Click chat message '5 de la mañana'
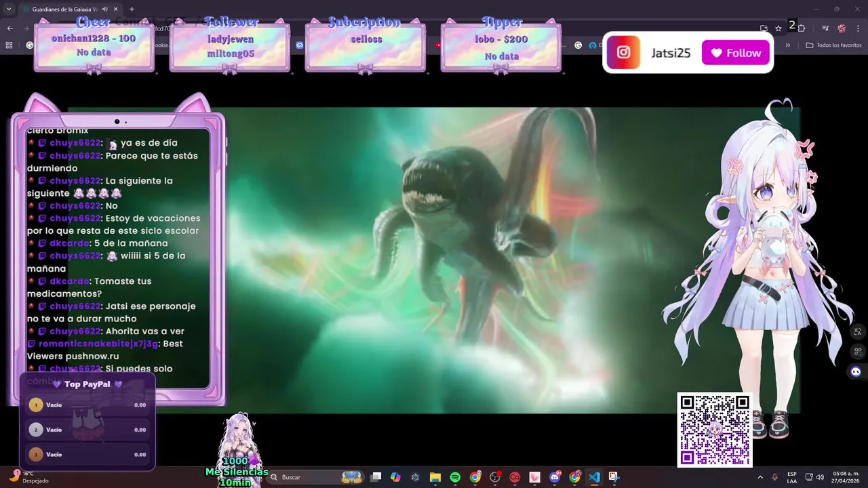This screenshot has height=488, width=868. click(131, 243)
